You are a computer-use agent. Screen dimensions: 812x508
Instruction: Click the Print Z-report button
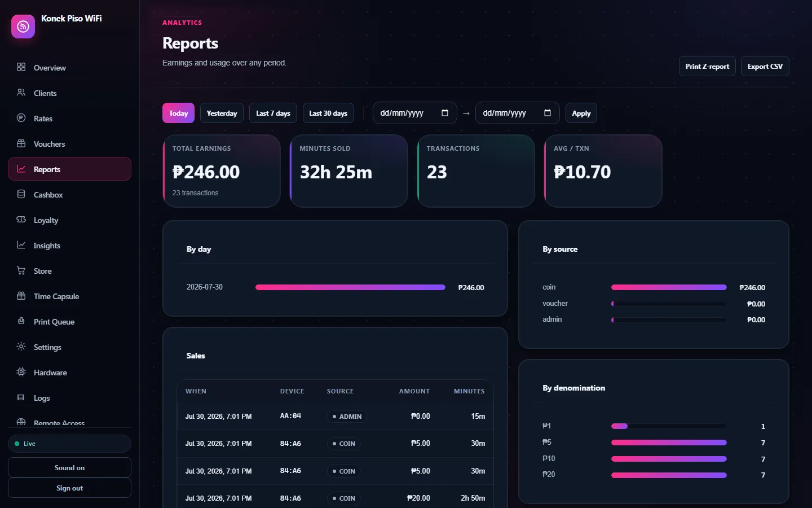pos(707,66)
